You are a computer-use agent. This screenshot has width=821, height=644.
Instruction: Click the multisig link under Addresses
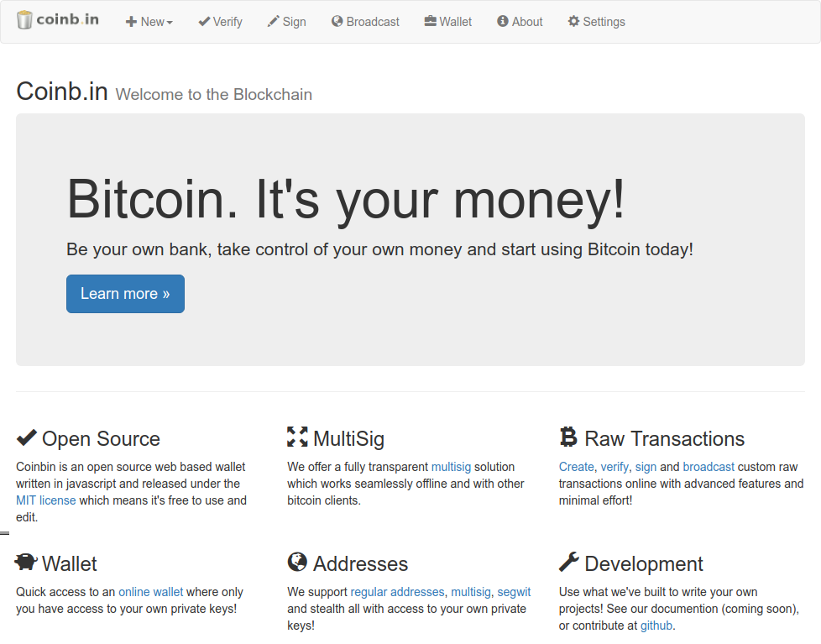click(471, 592)
